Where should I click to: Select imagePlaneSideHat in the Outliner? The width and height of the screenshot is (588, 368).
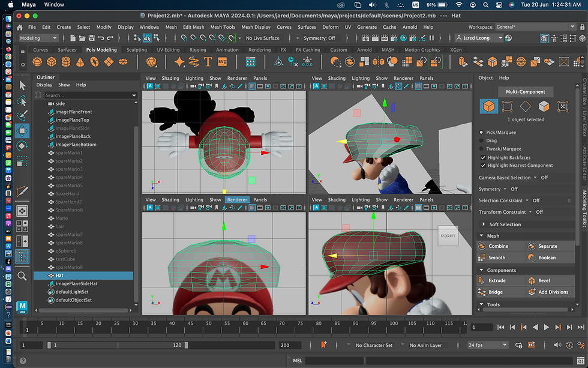pos(76,283)
